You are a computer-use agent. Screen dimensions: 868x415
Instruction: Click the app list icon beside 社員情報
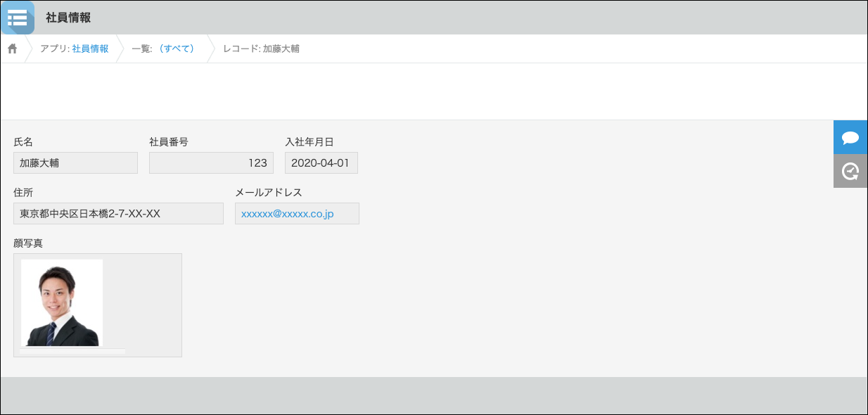[17, 18]
